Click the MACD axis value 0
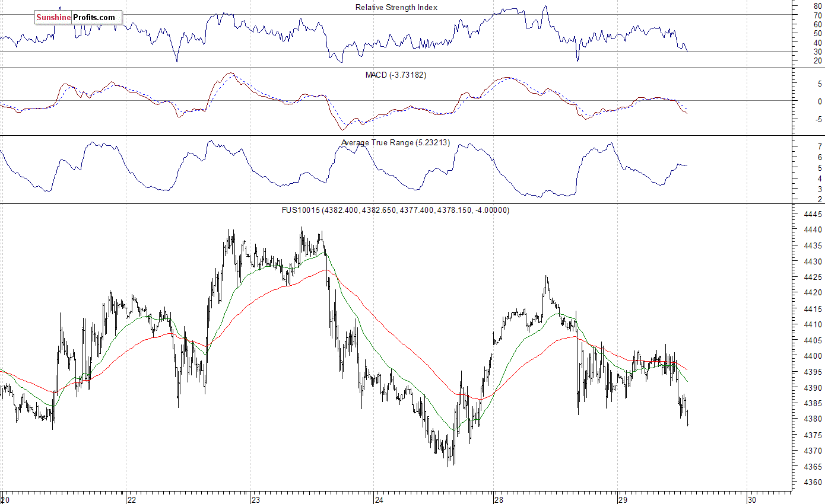825x504 pixels. [x=820, y=101]
